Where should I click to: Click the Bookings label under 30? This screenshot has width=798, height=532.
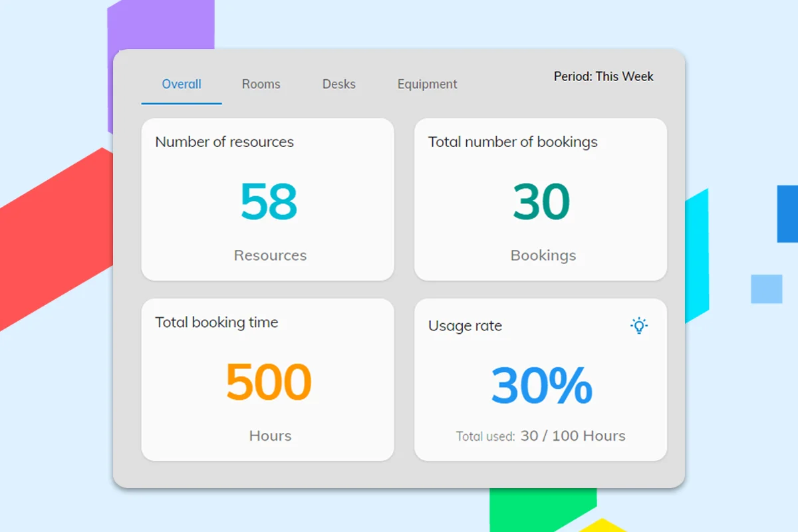click(543, 255)
